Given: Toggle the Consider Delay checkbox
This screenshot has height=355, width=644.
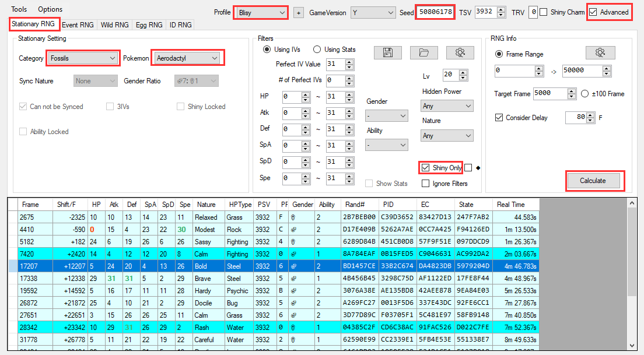Looking at the screenshot, I should (x=499, y=118).
